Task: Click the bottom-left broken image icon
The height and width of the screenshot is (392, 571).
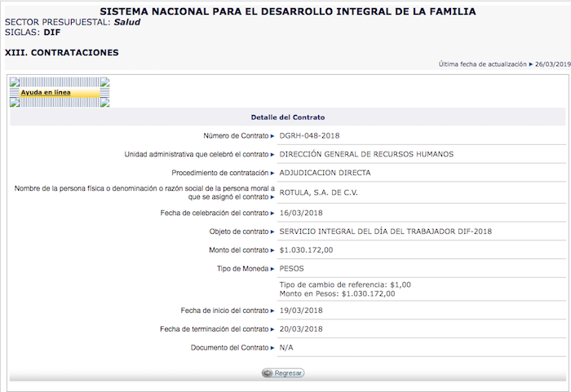Action: tap(14, 103)
